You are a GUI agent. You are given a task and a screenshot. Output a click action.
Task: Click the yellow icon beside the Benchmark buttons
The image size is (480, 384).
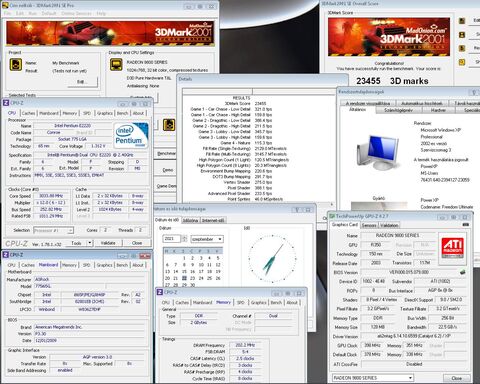click(x=169, y=125)
